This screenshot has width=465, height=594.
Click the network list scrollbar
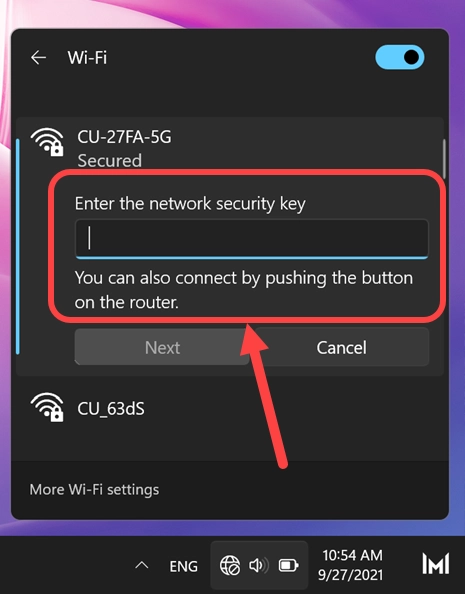click(444, 159)
